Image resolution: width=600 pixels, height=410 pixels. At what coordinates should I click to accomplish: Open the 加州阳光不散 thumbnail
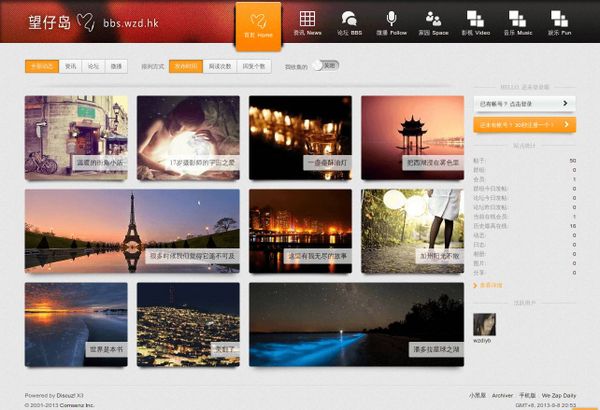tap(412, 231)
